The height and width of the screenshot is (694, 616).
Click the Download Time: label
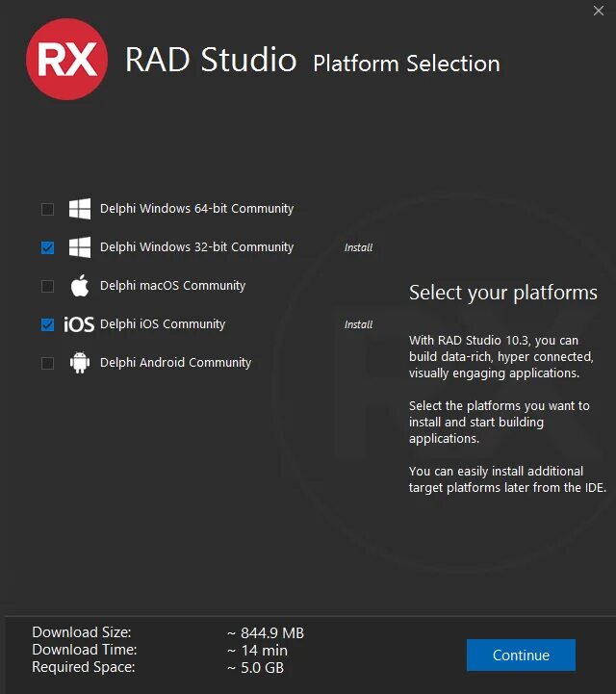pos(85,650)
